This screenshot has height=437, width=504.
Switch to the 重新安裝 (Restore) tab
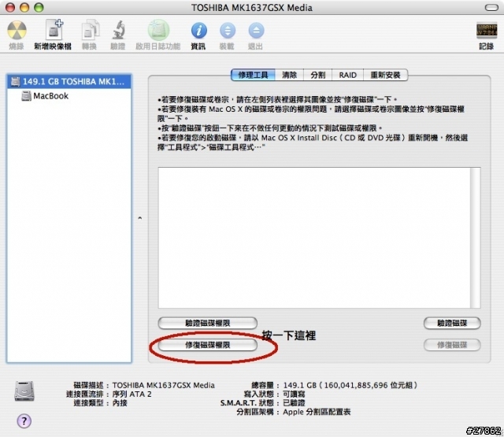(385, 75)
